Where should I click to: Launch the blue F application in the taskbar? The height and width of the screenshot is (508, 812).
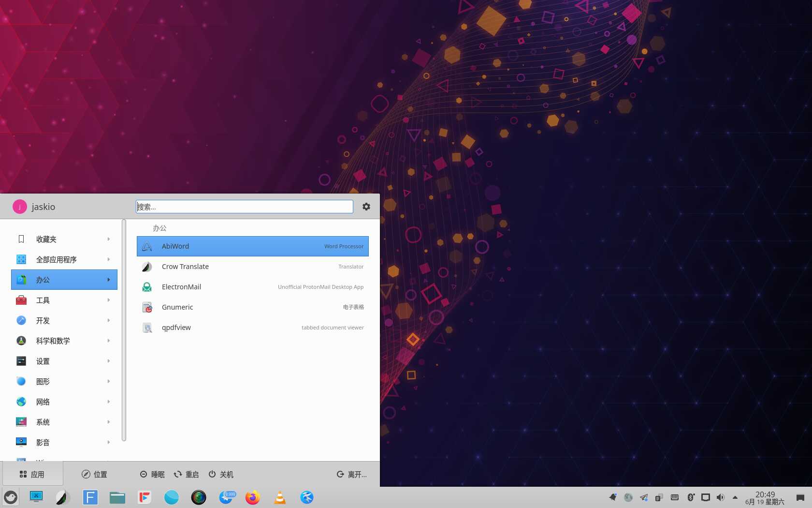point(90,497)
